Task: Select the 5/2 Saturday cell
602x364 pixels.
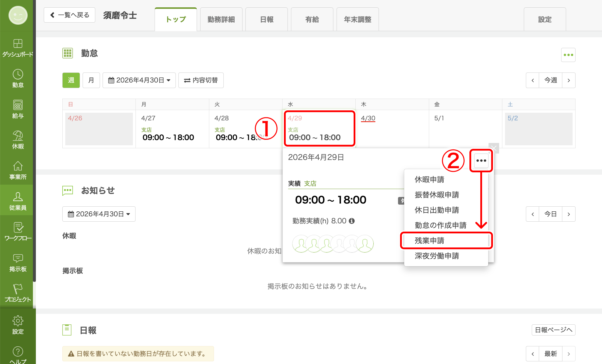Action: click(x=539, y=129)
